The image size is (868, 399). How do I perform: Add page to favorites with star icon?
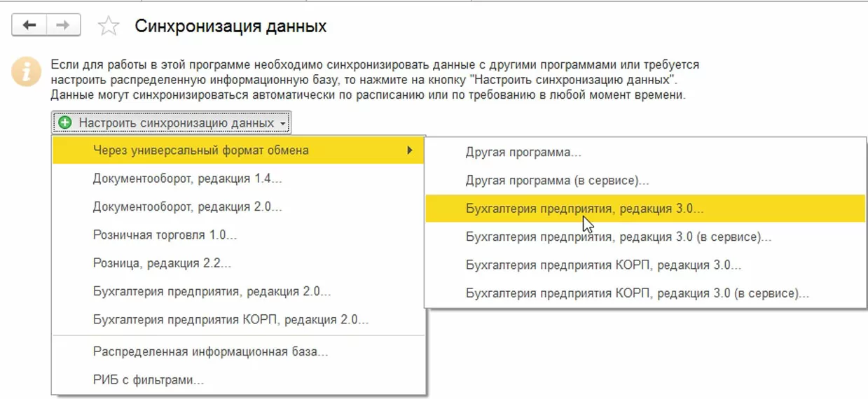coord(108,27)
